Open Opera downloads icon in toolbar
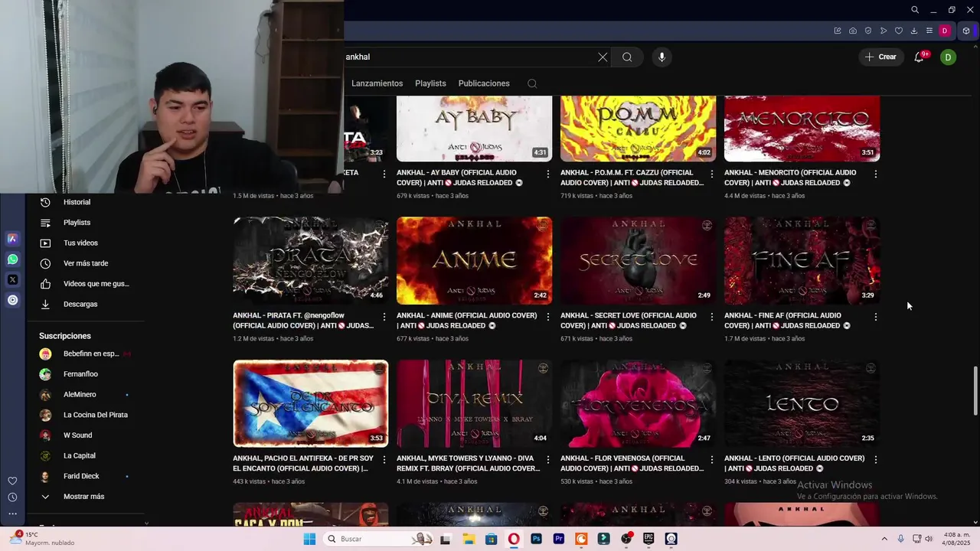This screenshot has height=551, width=980. pyautogui.click(x=914, y=31)
